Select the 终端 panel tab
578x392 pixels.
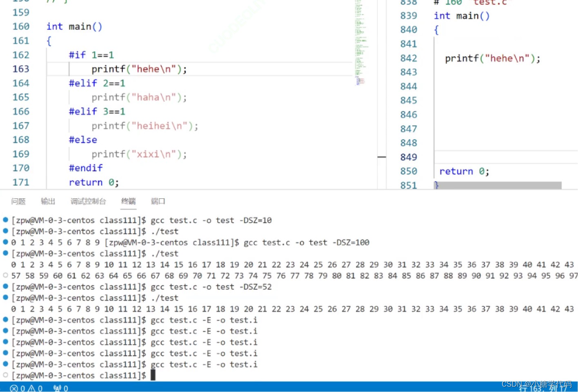coord(129,201)
